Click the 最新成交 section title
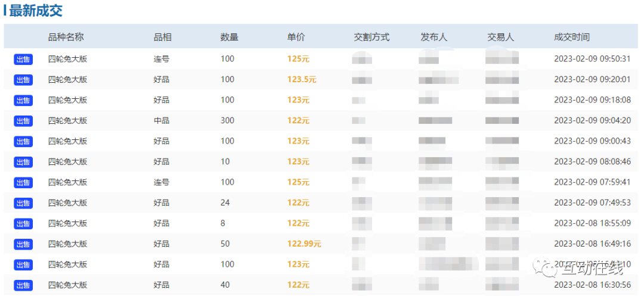The image size is (644, 296). [x=35, y=11]
